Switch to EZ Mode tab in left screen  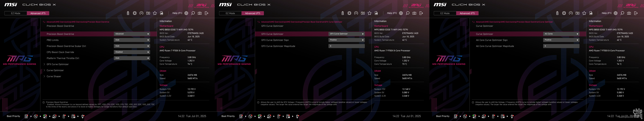[x=16, y=13]
